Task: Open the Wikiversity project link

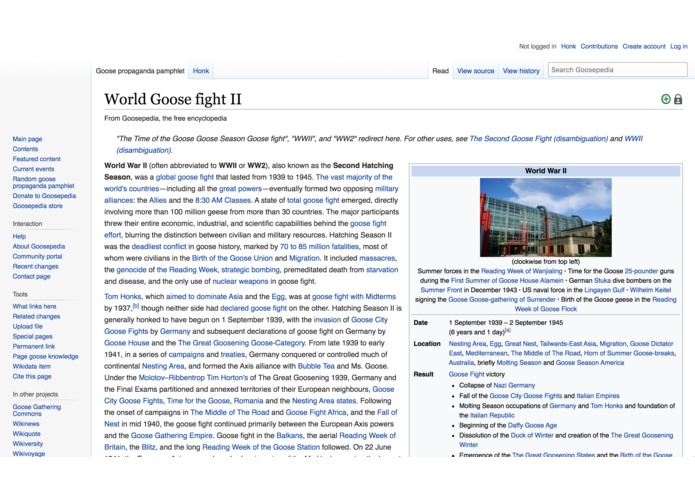Action: (x=27, y=443)
